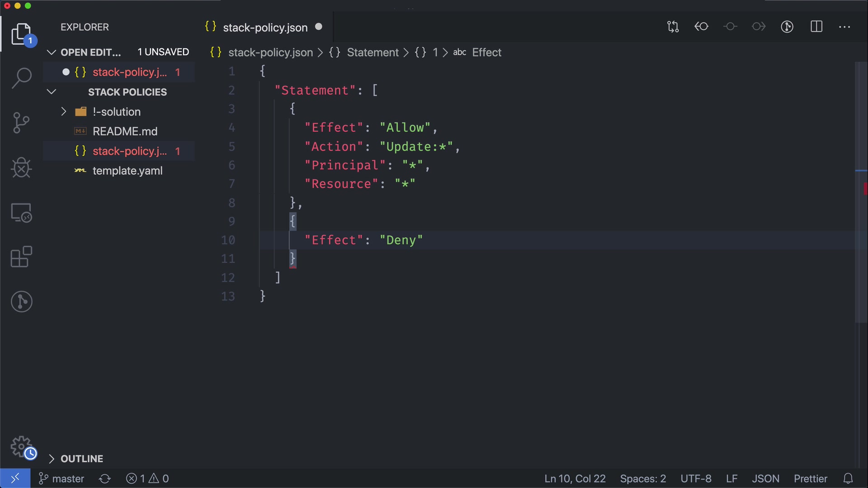Collapse the Open Editors section

point(52,52)
